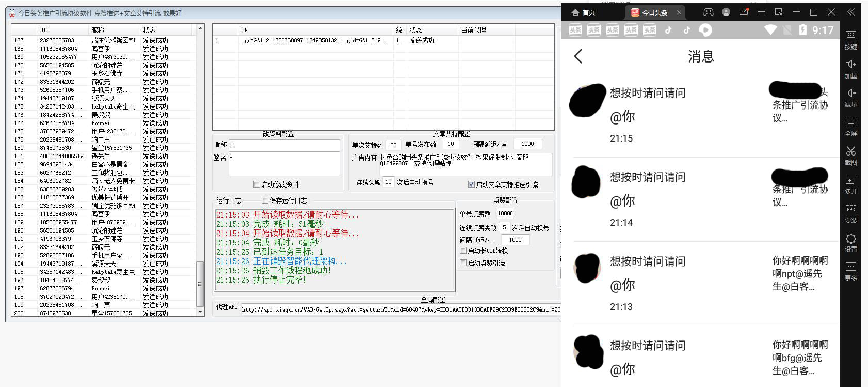This screenshot has height=387, width=868.
Task: Click the 单号发布数 field showing 10
Action: click(451, 144)
